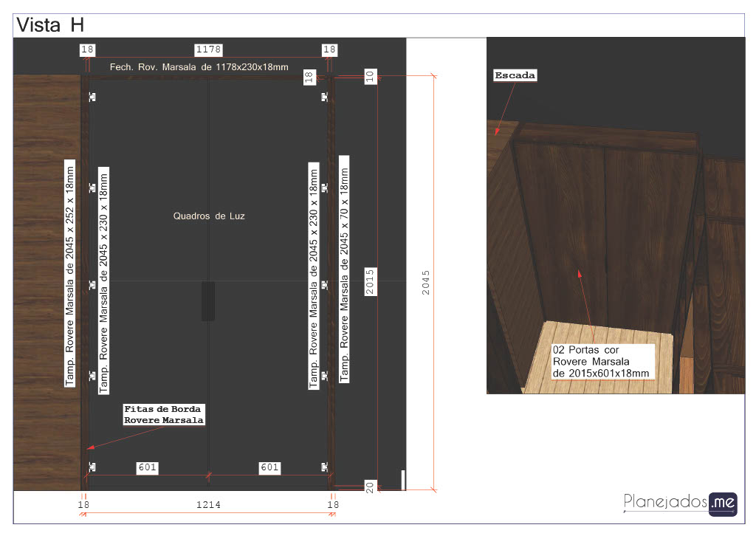The height and width of the screenshot is (536, 756).
Task: Click the Escada annotation label
Action: [515, 75]
